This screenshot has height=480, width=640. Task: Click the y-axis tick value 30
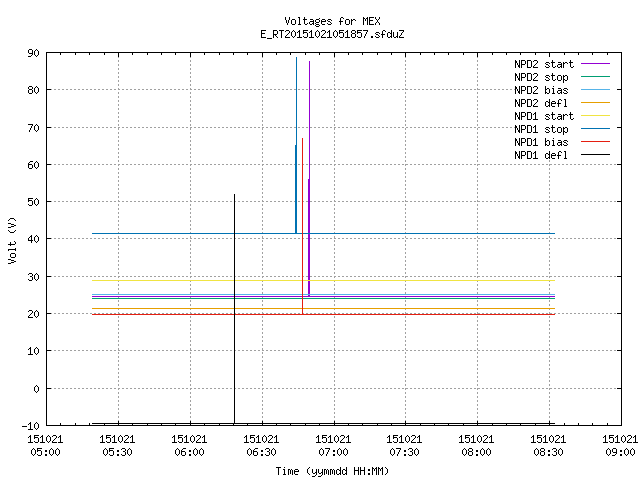pos(33,277)
